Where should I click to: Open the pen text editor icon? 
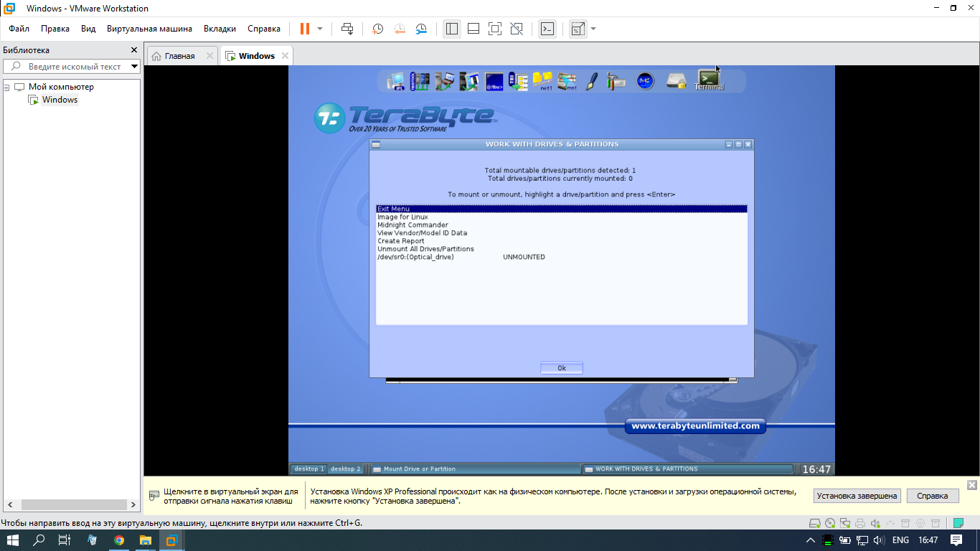coord(591,81)
